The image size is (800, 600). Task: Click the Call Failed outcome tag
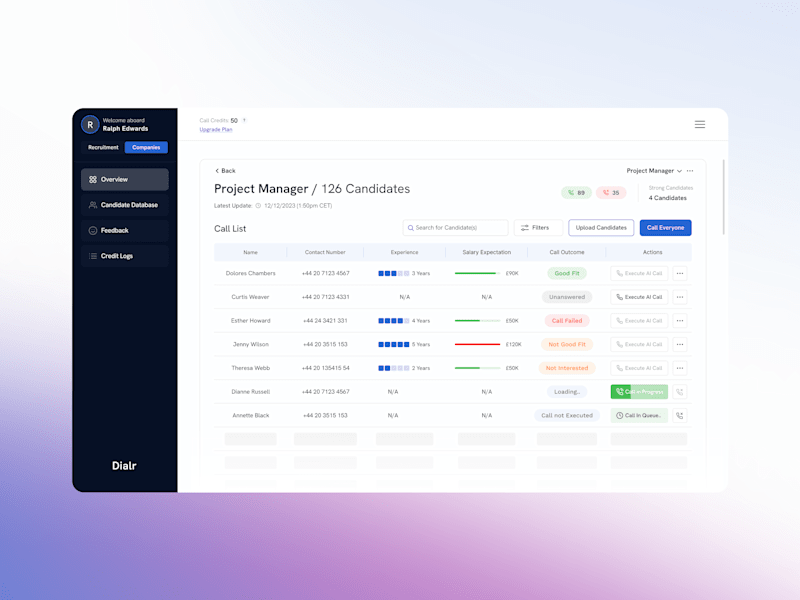(x=567, y=321)
